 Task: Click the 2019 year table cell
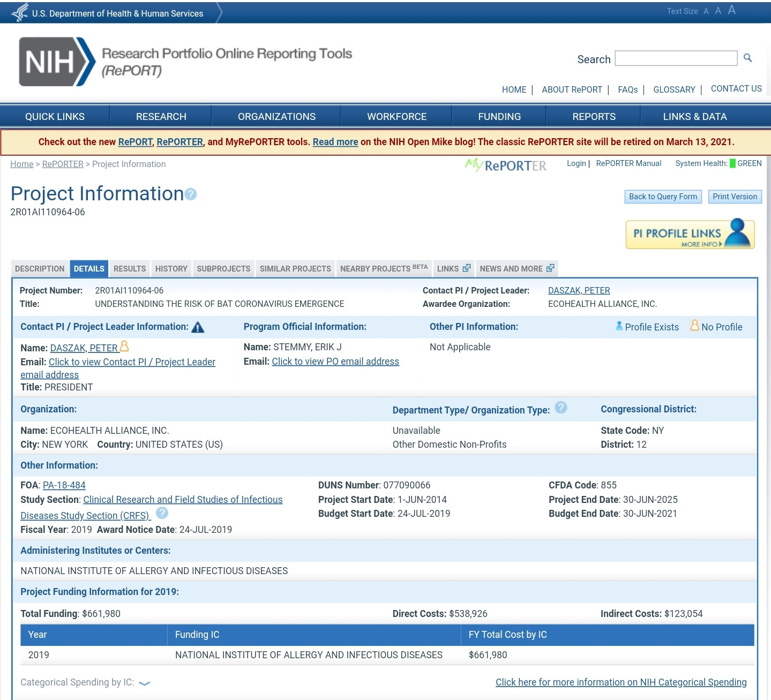39,655
